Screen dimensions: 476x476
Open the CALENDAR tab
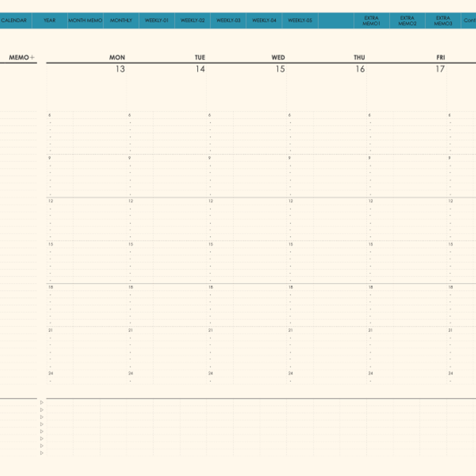tap(14, 20)
